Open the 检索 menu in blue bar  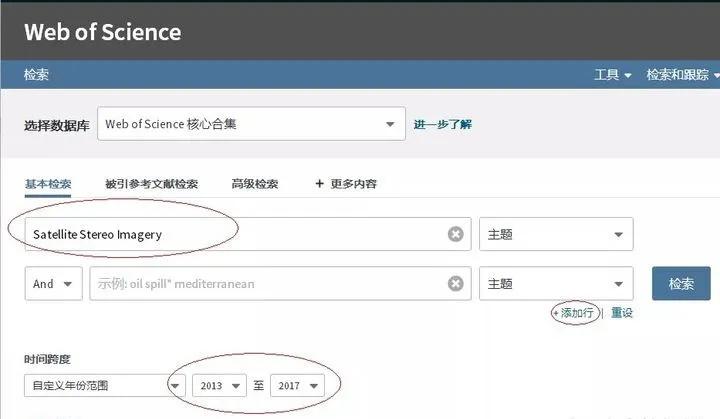pos(36,74)
